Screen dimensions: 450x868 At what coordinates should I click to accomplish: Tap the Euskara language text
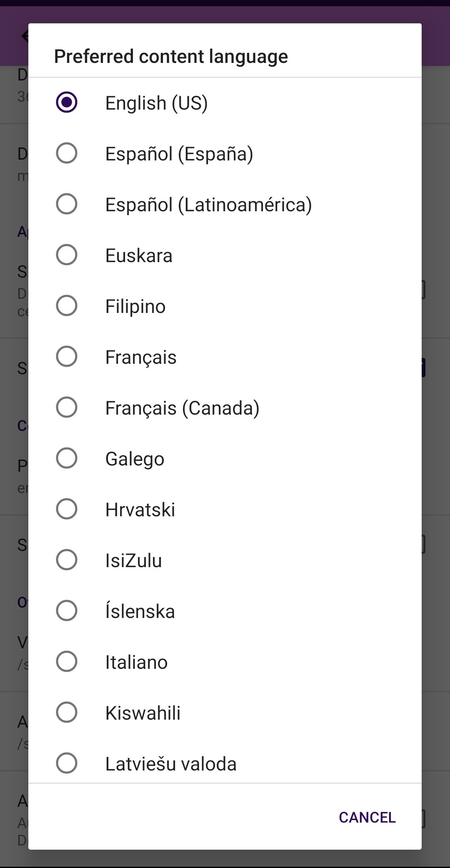pyautogui.click(x=139, y=255)
